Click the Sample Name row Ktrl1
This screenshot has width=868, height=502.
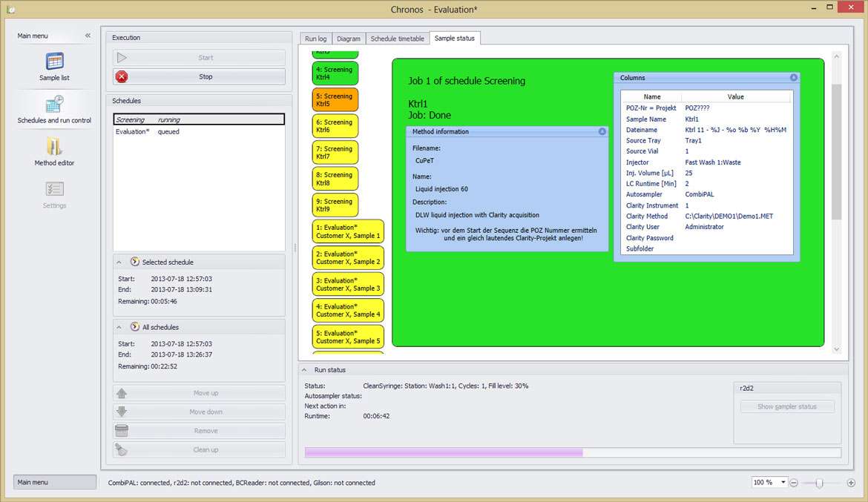706,119
